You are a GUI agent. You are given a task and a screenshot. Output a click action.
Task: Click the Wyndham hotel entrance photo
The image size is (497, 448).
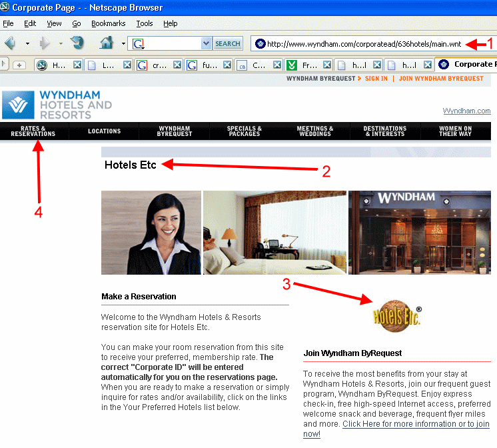[x=420, y=233]
